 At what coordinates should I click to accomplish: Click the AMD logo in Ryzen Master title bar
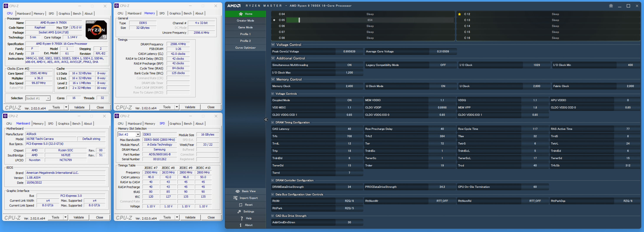point(234,6)
